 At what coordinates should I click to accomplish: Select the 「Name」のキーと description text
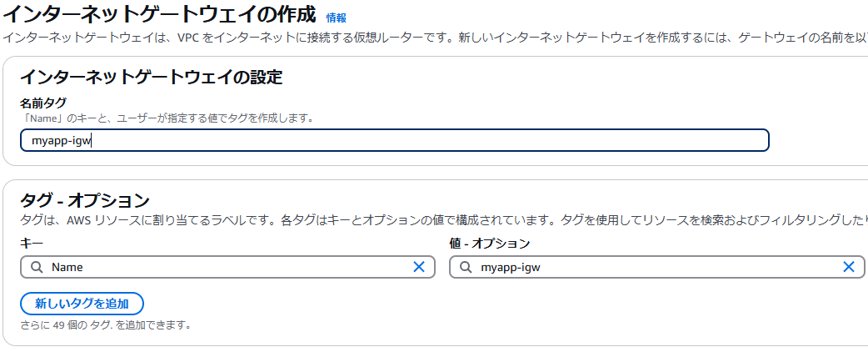167,118
